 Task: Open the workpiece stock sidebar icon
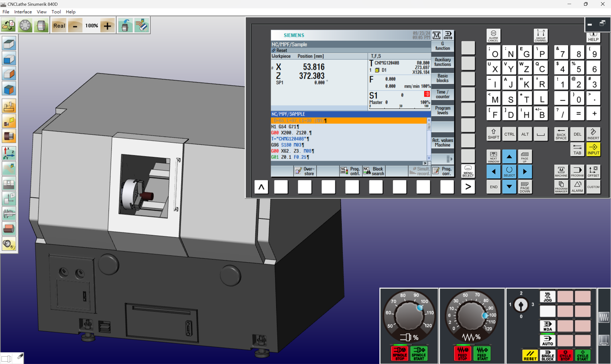(9, 136)
